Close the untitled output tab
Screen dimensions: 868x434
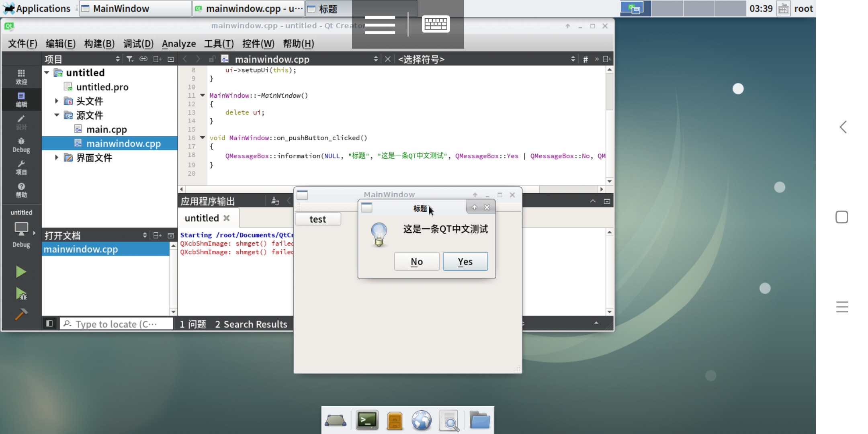[227, 218]
